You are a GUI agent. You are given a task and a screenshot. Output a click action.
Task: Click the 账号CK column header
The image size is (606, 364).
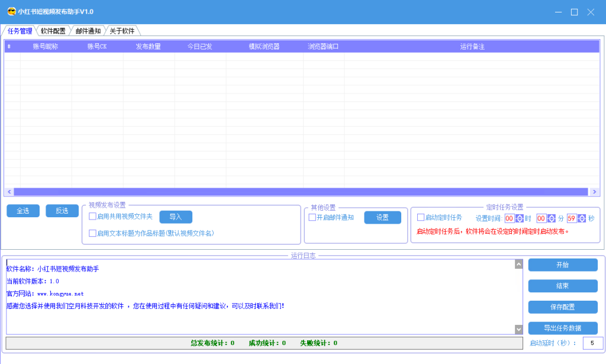[x=97, y=47]
